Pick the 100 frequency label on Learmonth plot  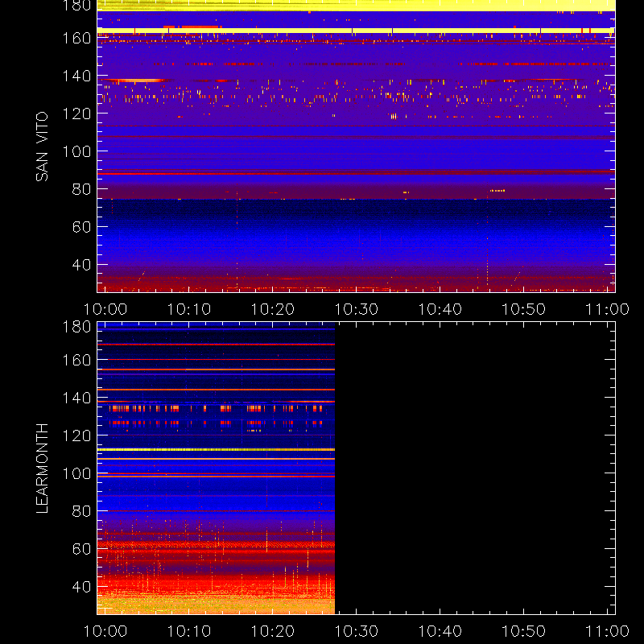(76, 473)
